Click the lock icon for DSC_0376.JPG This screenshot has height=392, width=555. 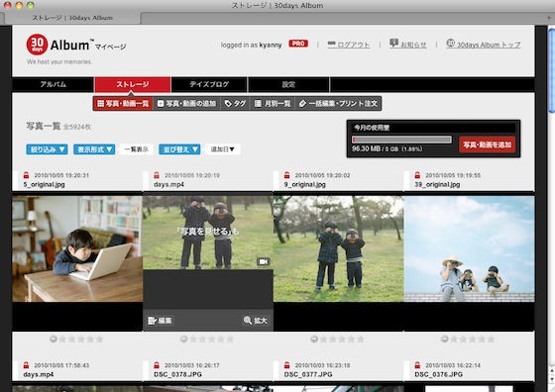[417, 365]
